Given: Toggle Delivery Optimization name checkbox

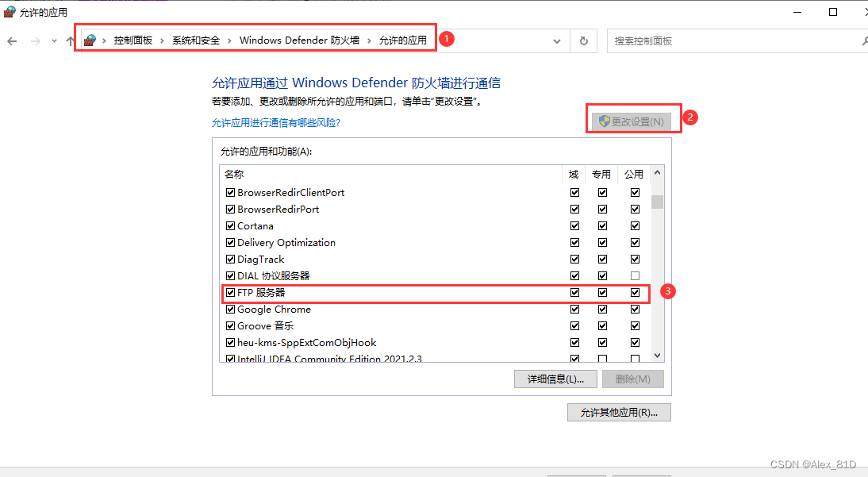Looking at the screenshot, I should click(x=230, y=243).
